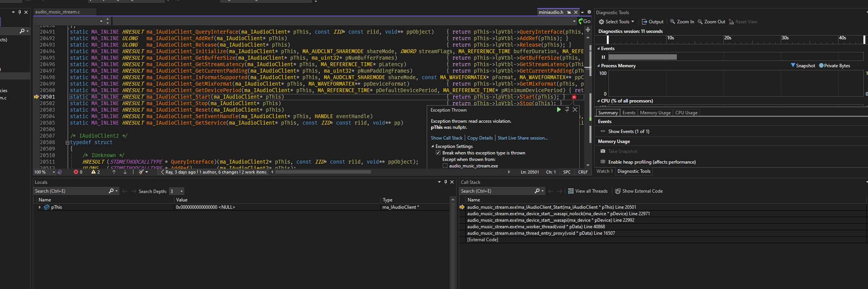Pin the miniaudio.h tab
The image size is (868, 289).
(x=569, y=12)
